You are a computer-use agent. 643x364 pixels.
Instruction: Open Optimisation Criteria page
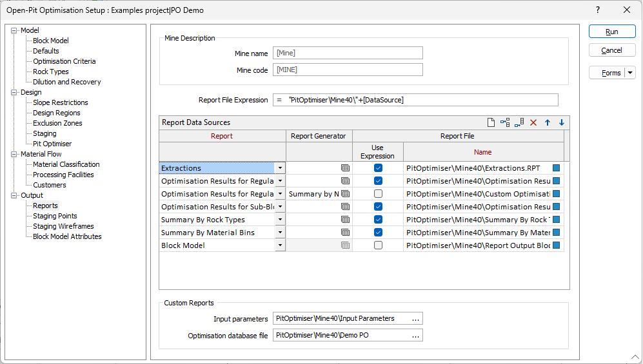click(x=64, y=61)
